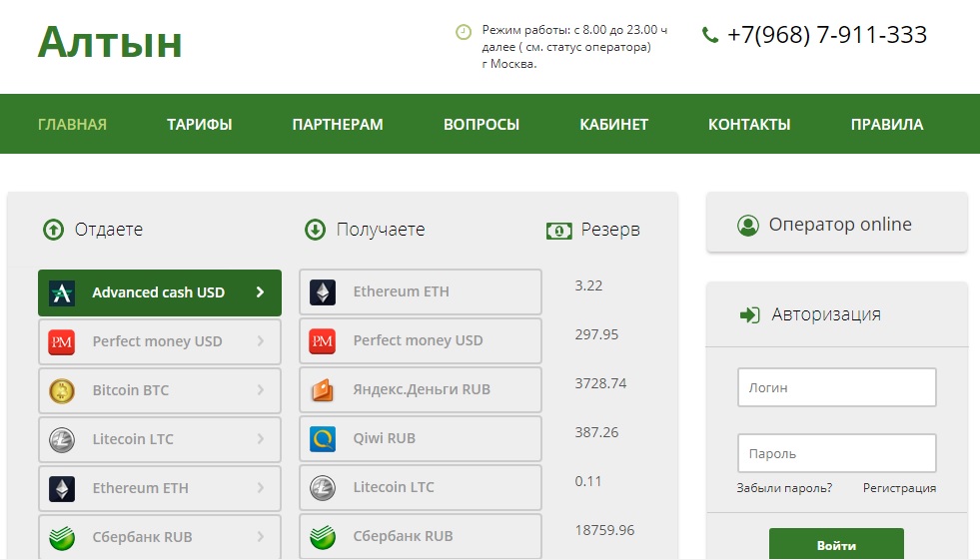Click the Алтын site logo

tap(109, 43)
